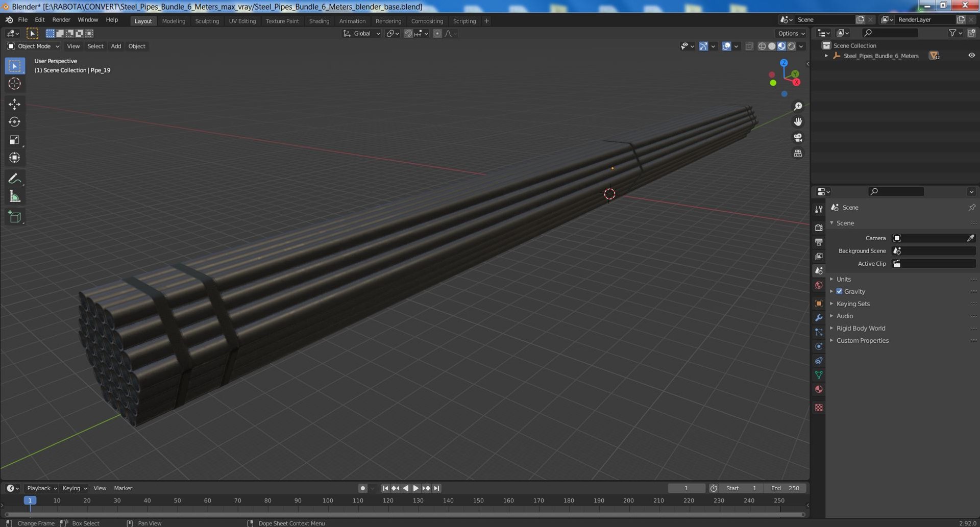Toggle X-ray view
This screenshot has height=527, width=980.
[749, 46]
